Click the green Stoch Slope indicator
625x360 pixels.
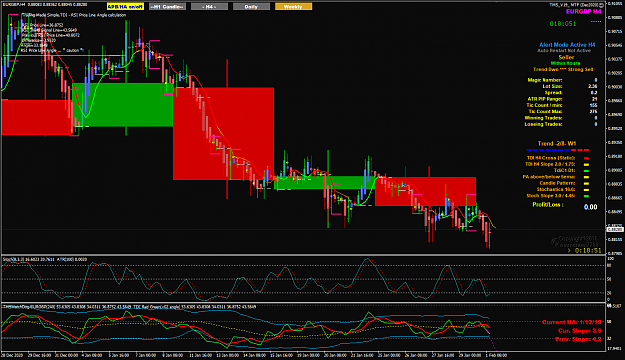[x=586, y=196]
